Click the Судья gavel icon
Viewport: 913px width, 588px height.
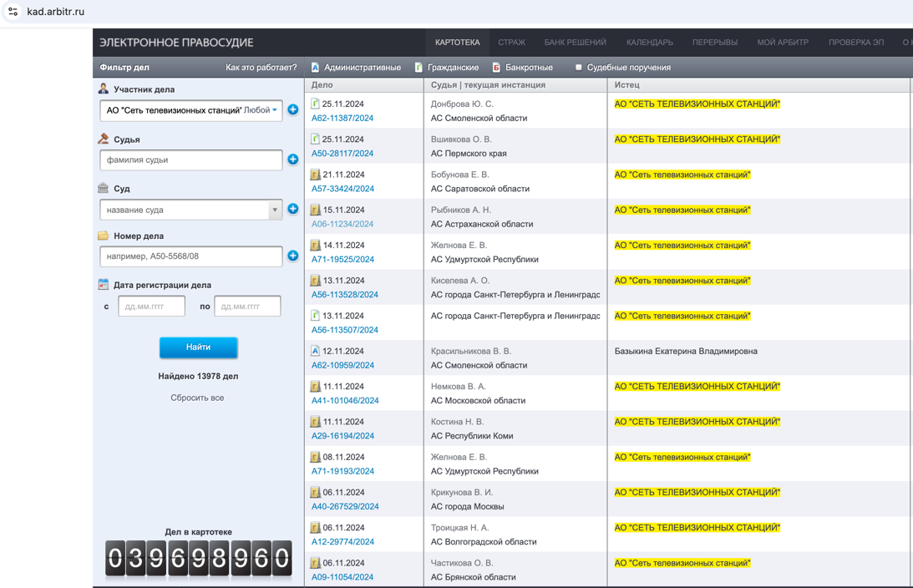[103, 139]
